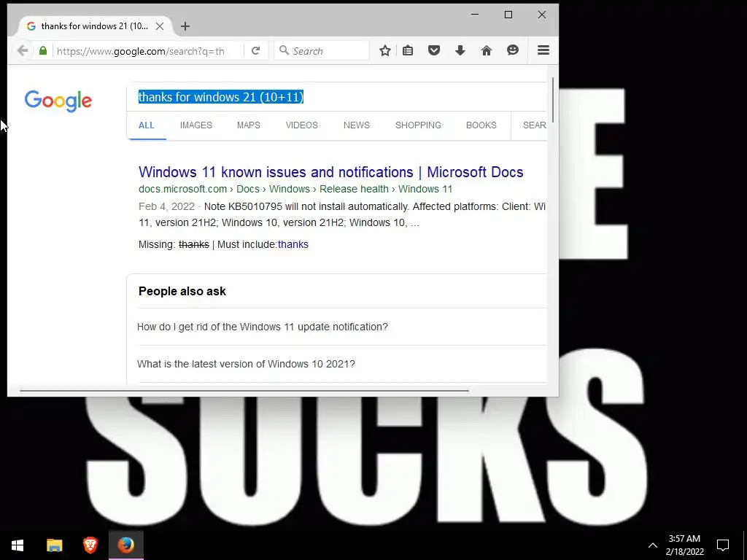Open the VIDEOS results tab
Viewport: 747px width, 560px height.
[301, 125]
